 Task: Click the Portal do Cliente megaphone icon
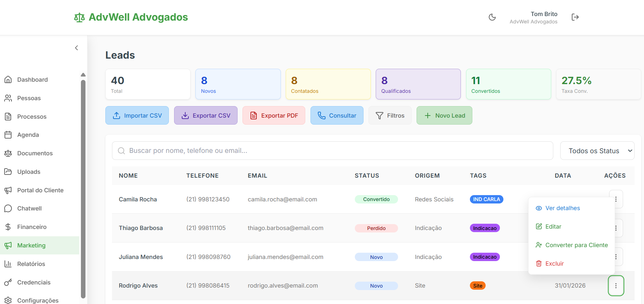(8, 190)
